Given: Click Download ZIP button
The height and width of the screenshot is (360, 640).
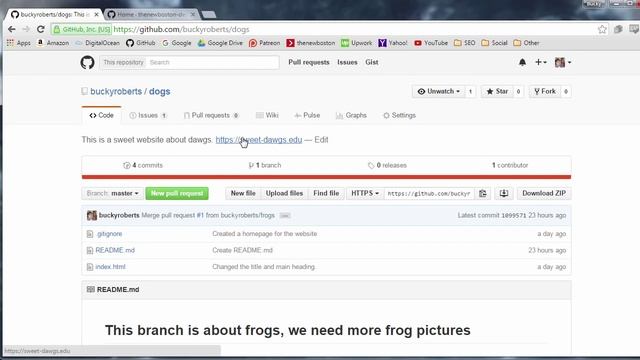Looking at the screenshot, I should pyautogui.click(x=544, y=193).
